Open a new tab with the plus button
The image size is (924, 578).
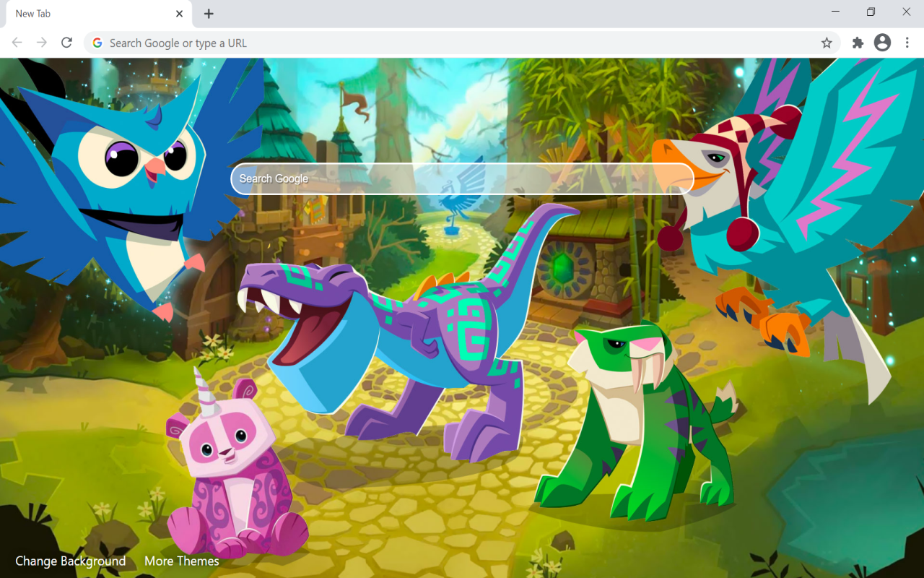[209, 14]
